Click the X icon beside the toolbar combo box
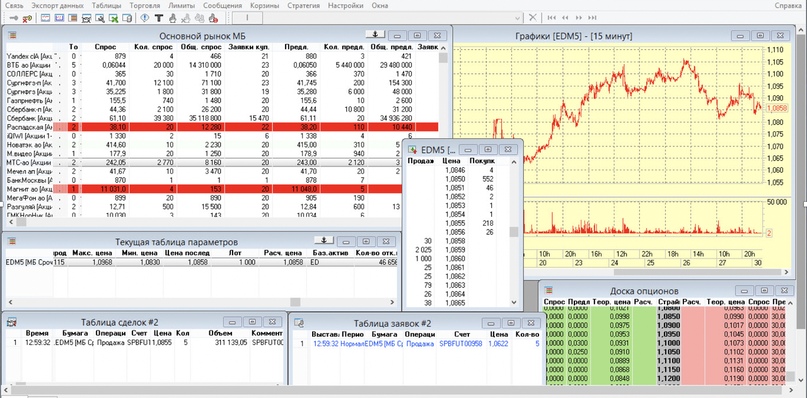 (533, 18)
